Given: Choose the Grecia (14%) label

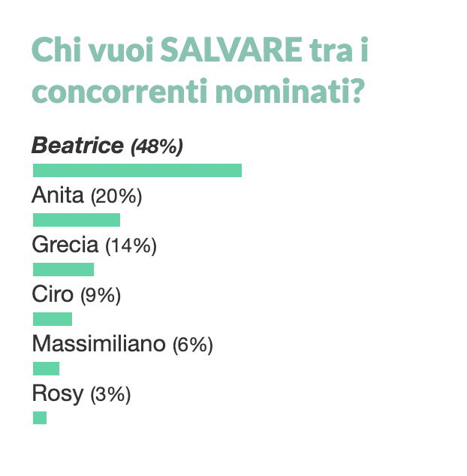Looking at the screenshot, I should pos(94,246).
